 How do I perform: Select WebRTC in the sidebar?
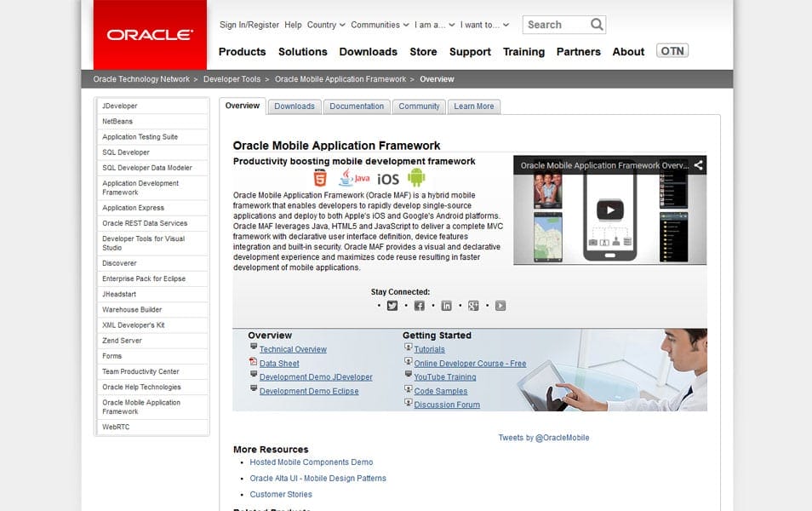click(152, 427)
